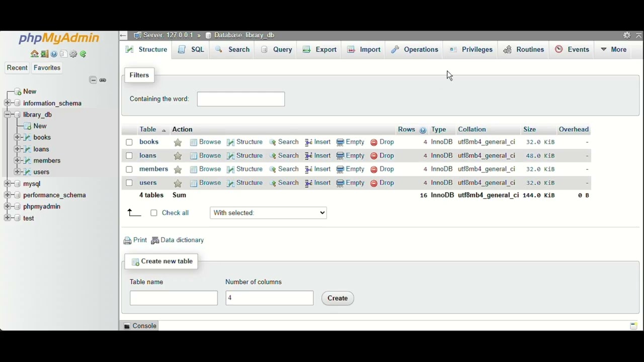Screen dimensions: 644x362
Task: Click the Rows help question icon
Action: tap(423, 130)
